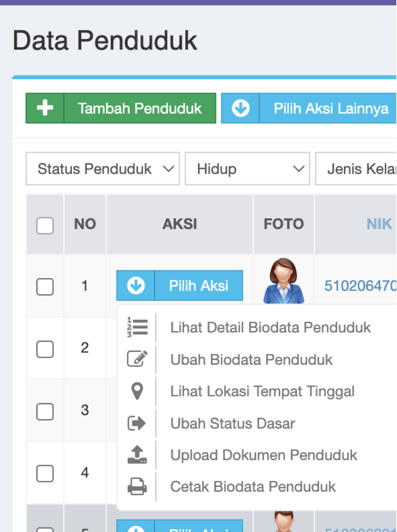The width and height of the screenshot is (397, 532).
Task: Click the sign-out icon beside Ubah Status Dasar
Action: 137,423
